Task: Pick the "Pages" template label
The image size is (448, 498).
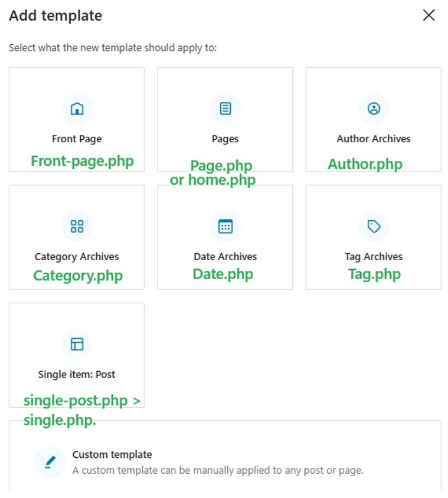Action: tap(225, 139)
